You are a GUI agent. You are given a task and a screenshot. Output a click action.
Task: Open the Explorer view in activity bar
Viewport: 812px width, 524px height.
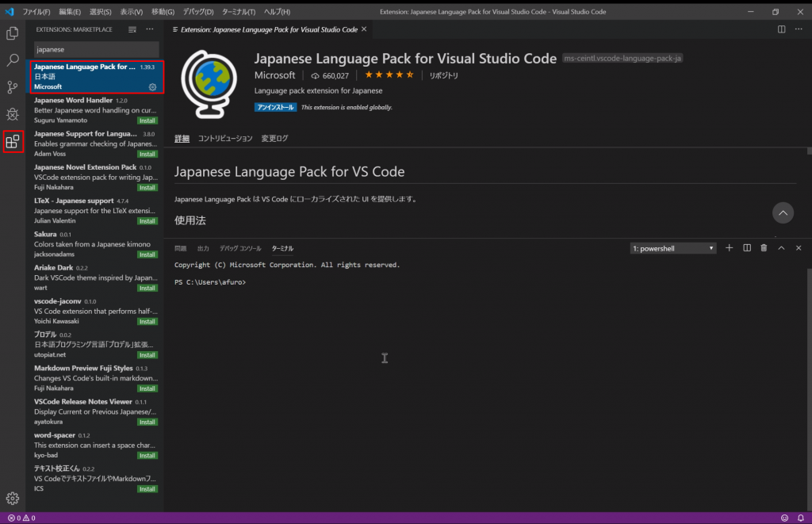[x=13, y=33]
